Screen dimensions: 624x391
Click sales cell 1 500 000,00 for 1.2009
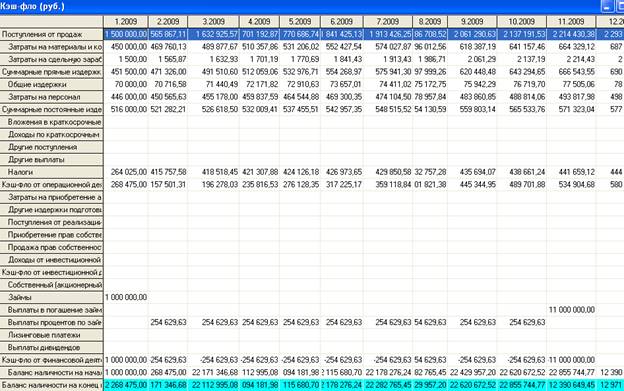[x=126, y=35]
